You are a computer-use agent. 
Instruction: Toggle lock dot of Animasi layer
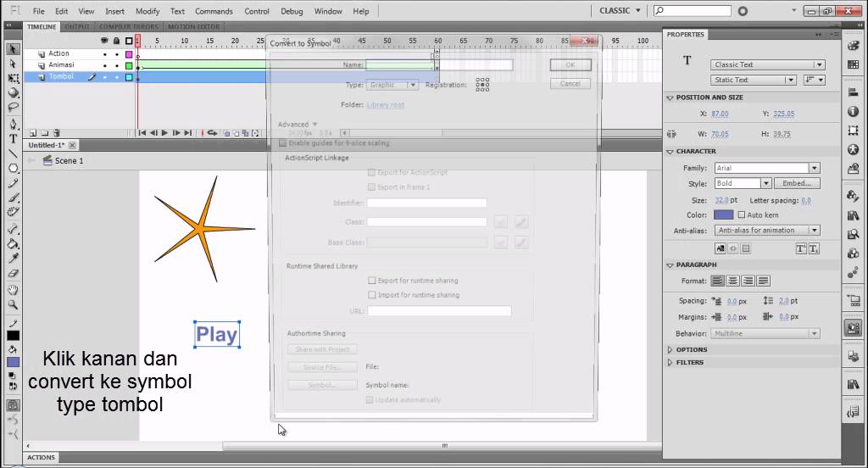pos(117,65)
